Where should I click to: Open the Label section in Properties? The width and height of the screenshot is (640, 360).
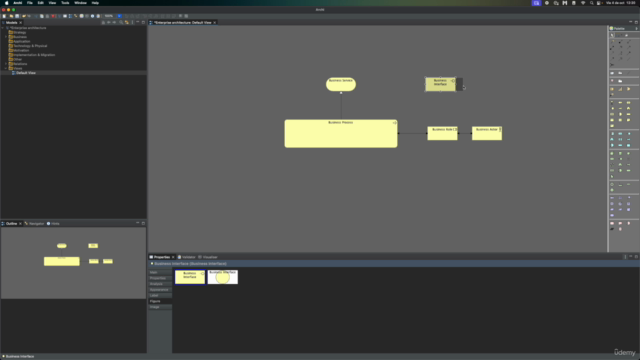(x=160, y=295)
